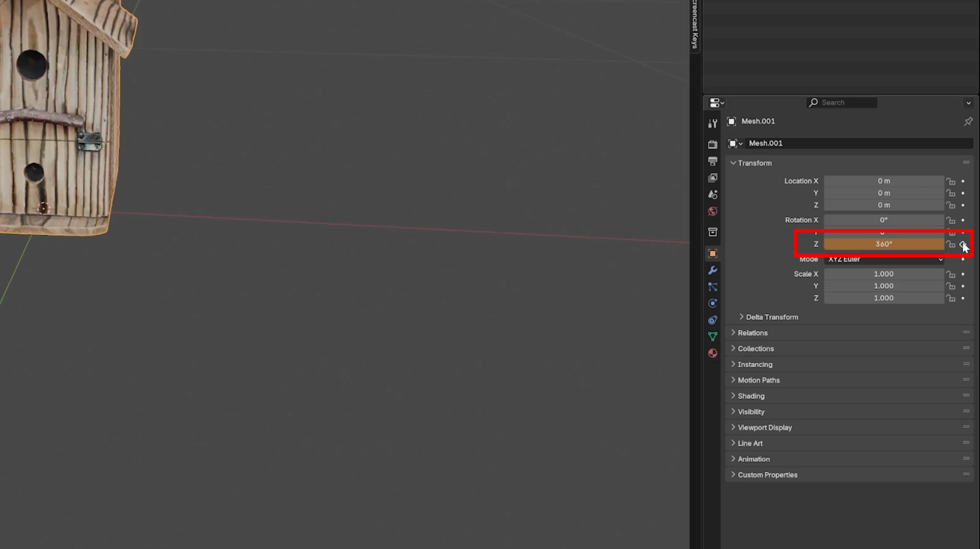The height and width of the screenshot is (549, 980).
Task: Toggle the lock on Scale Y
Action: click(952, 286)
